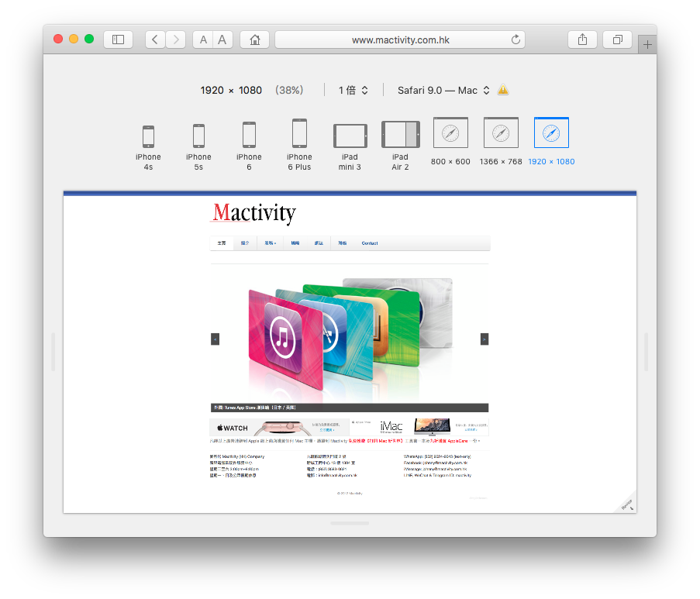Click the (38%) scale text

pyautogui.click(x=289, y=90)
